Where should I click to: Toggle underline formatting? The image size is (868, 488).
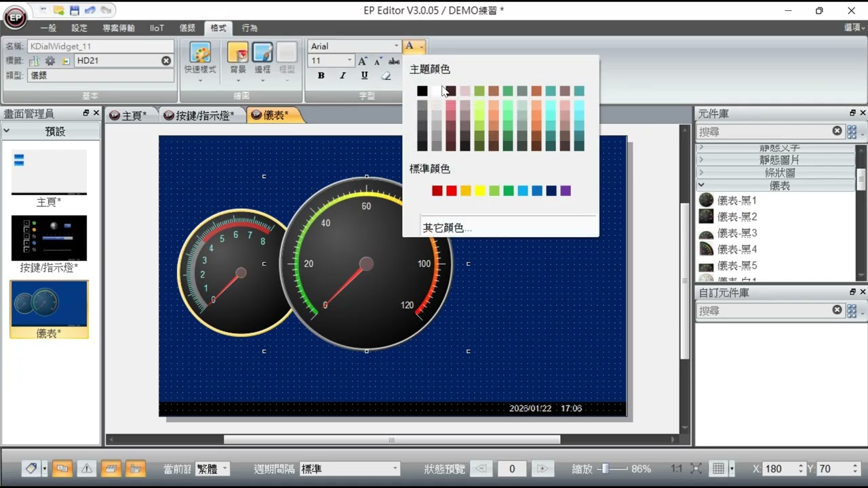tap(364, 76)
